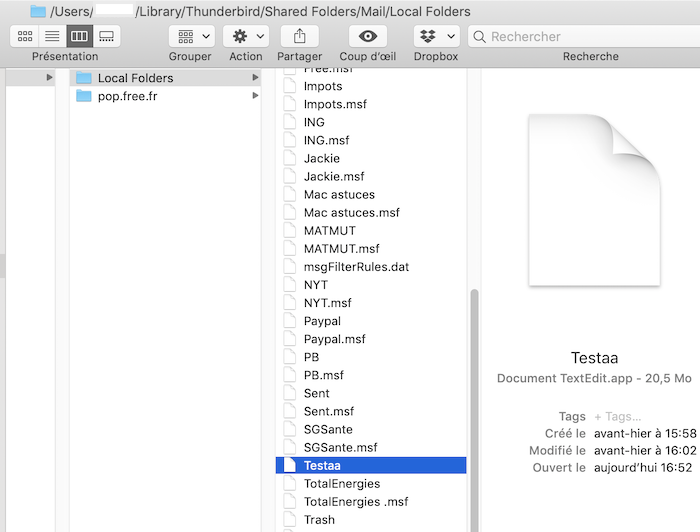This screenshot has width=700, height=532.
Task: Open the Dropbox toolbar menu
Action: click(436, 36)
